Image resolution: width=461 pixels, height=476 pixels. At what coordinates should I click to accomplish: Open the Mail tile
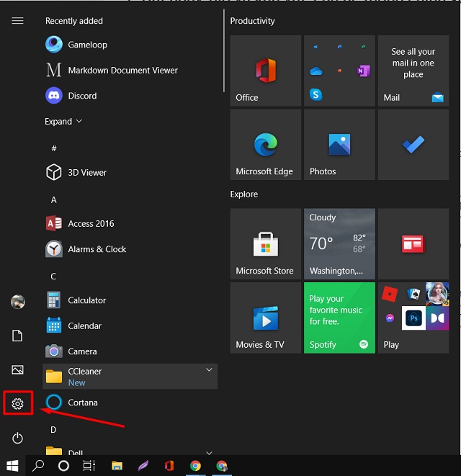(413, 71)
